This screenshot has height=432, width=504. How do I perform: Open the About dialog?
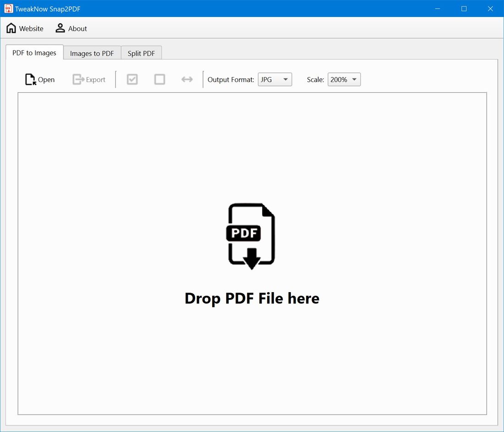(77, 28)
